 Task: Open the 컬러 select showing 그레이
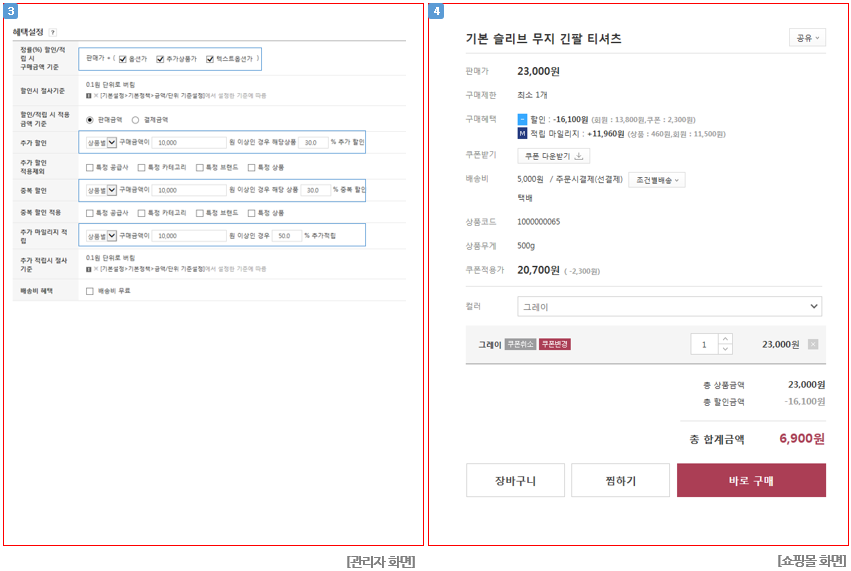669,307
